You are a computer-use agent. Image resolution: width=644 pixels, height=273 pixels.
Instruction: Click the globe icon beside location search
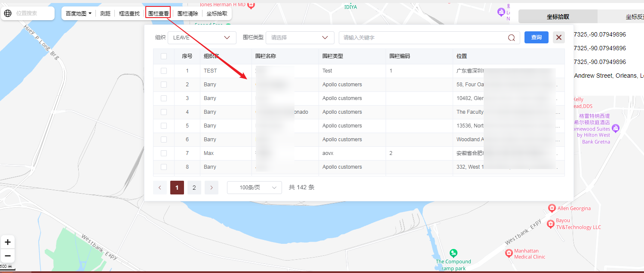coord(8,13)
